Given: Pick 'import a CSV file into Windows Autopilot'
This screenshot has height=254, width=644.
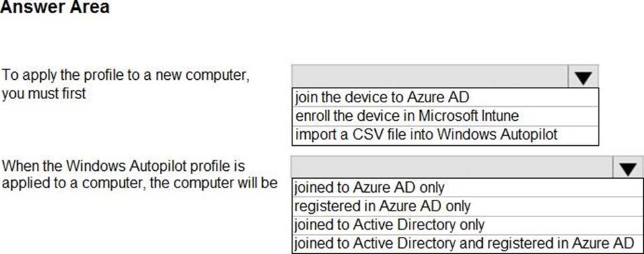Looking at the screenshot, I should (x=445, y=135).
